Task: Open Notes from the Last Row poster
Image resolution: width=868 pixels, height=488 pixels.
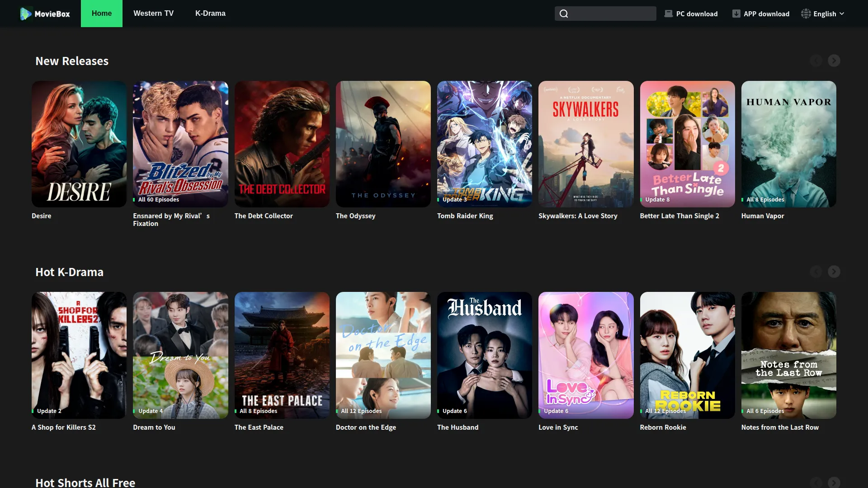Action: (x=788, y=355)
